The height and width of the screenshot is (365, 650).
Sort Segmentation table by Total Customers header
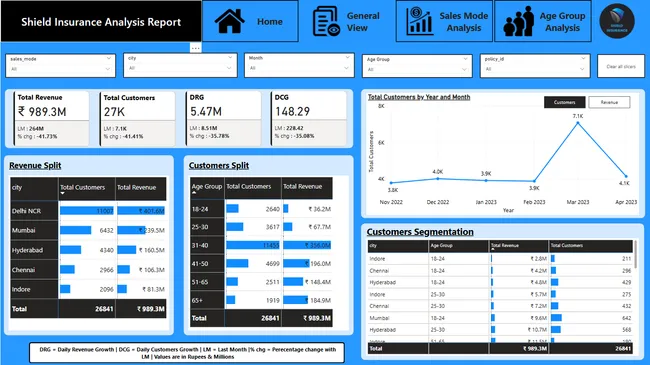591,246
